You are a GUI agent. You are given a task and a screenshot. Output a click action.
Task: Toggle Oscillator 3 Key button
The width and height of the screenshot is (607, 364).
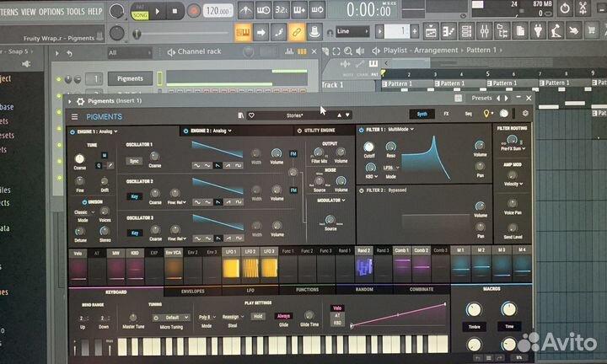(x=135, y=233)
